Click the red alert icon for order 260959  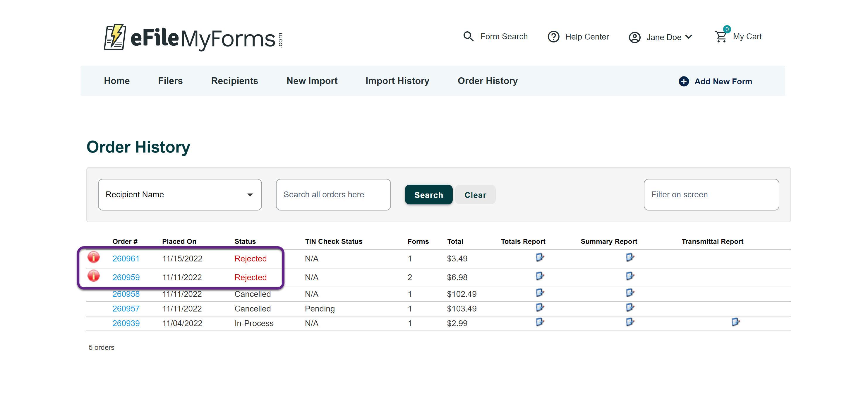tap(93, 276)
